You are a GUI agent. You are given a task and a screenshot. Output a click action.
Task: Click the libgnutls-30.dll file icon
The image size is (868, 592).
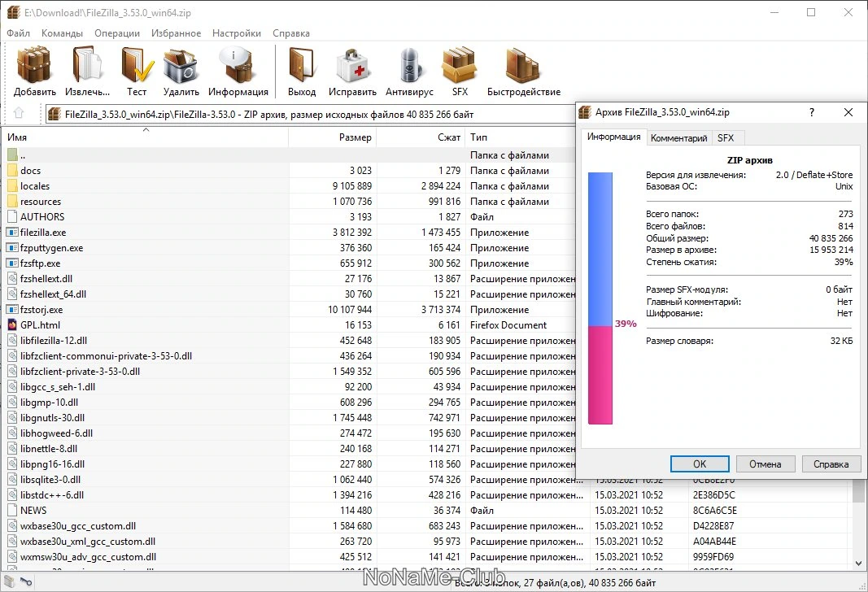(x=13, y=418)
